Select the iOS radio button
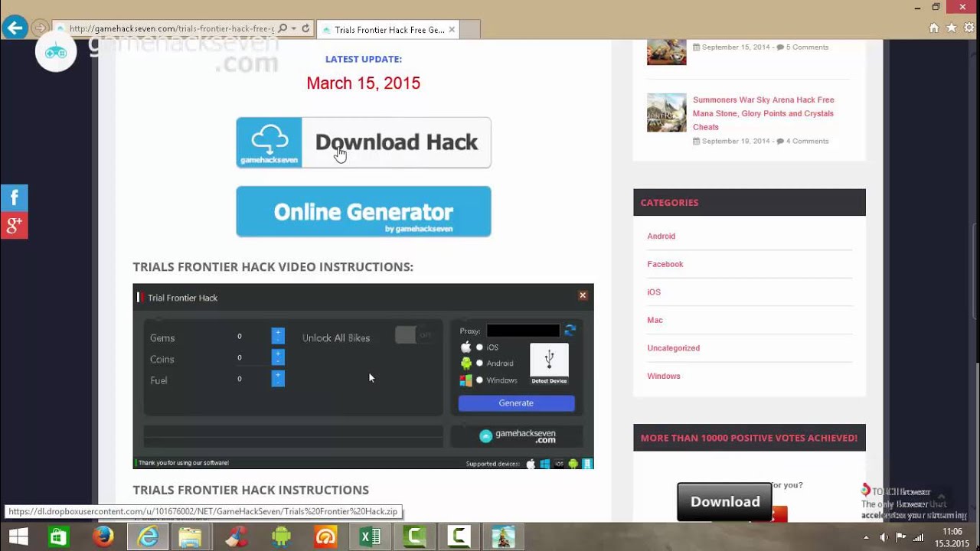The height and width of the screenshot is (551, 980). [480, 347]
